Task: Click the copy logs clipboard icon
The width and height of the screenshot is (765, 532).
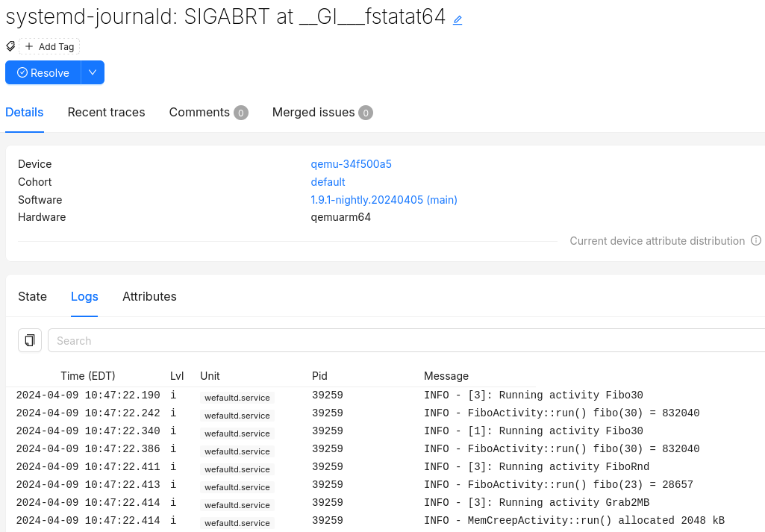Action: click(30, 340)
